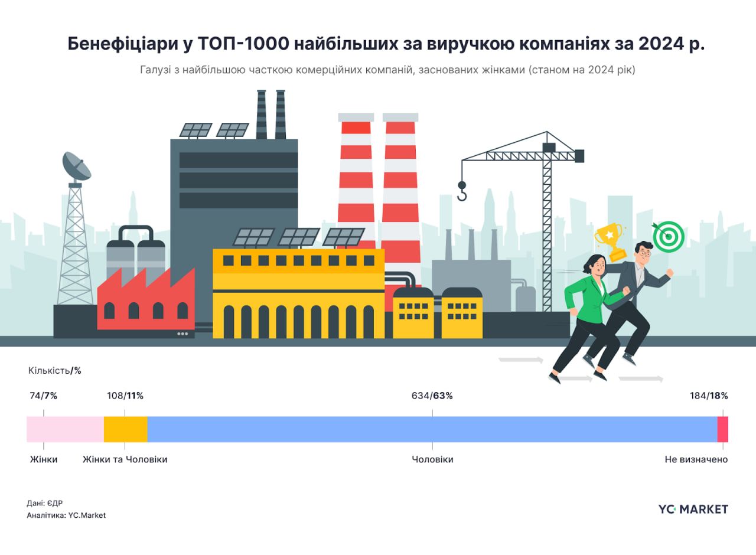Click the 634/63% label
The width and height of the screenshot is (756, 555).
pos(432,395)
